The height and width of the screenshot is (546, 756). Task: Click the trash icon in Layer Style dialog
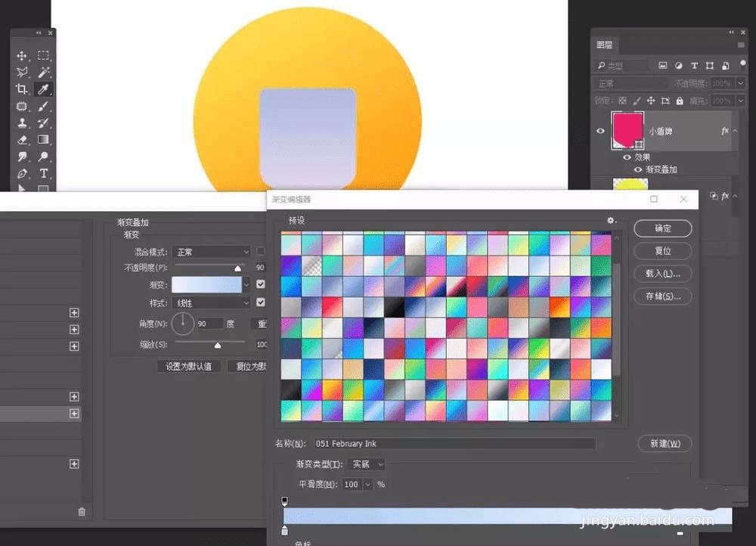click(x=82, y=512)
